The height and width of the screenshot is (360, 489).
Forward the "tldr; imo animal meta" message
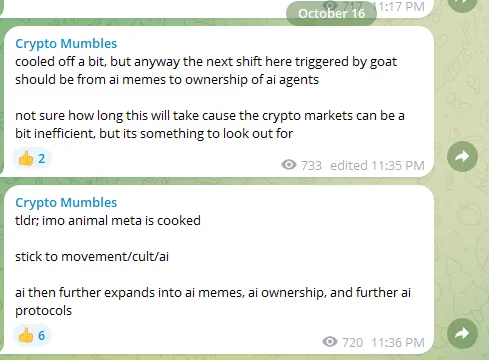tap(462, 333)
